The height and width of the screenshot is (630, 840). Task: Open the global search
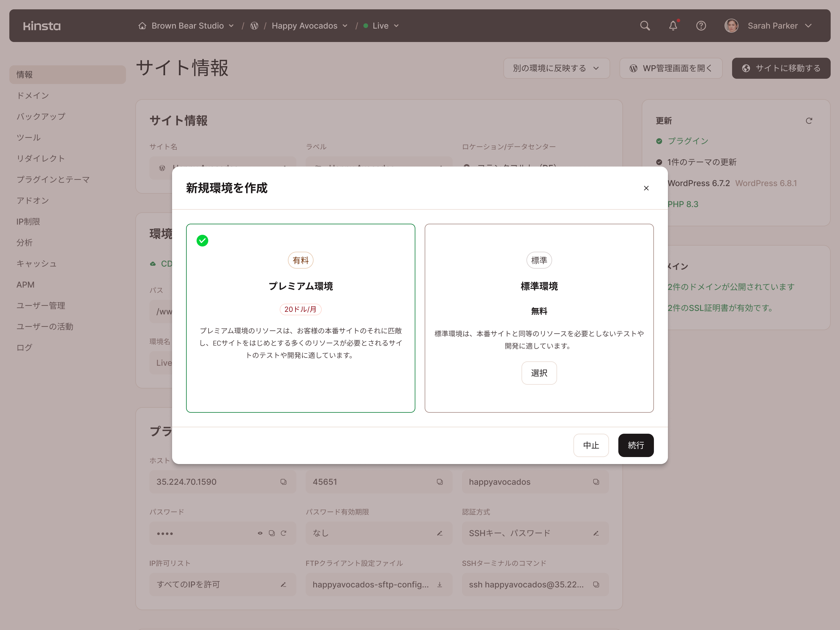click(645, 25)
